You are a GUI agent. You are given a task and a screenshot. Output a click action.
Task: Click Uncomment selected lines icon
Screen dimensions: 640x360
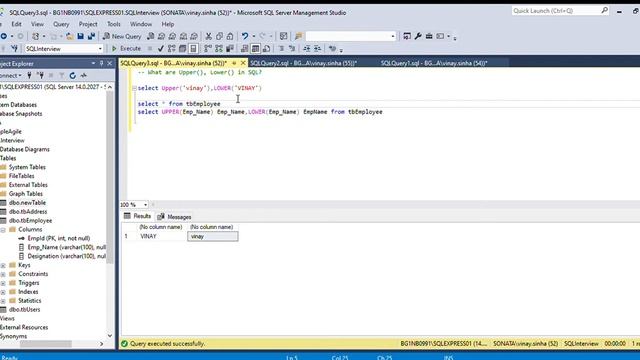[292, 49]
